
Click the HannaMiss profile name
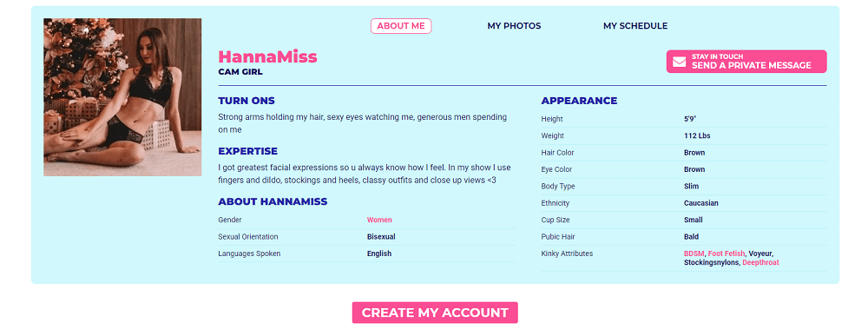coord(267,56)
